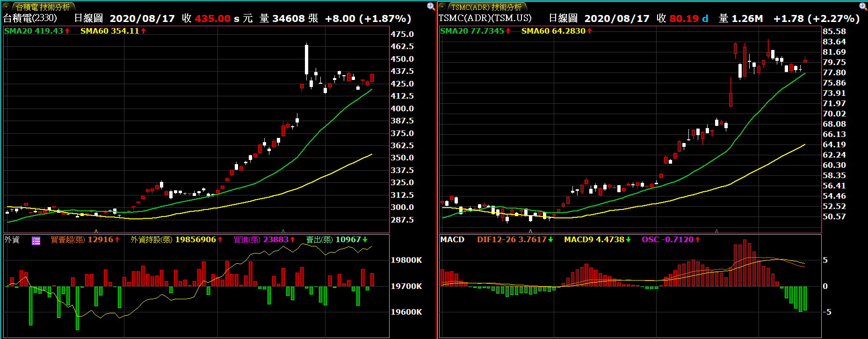Click the 400.0 price axis label
Screen dimensions: 868x339
(402, 108)
